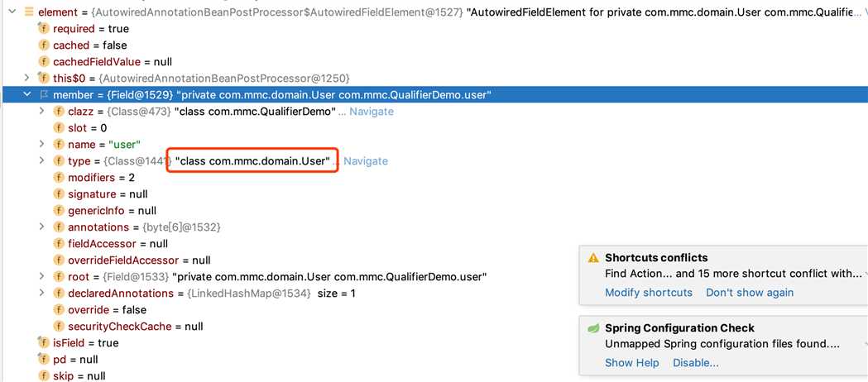Screen dimensions: 868x382
Task: Click the Spring leaf icon in notification
Action: pos(593,327)
